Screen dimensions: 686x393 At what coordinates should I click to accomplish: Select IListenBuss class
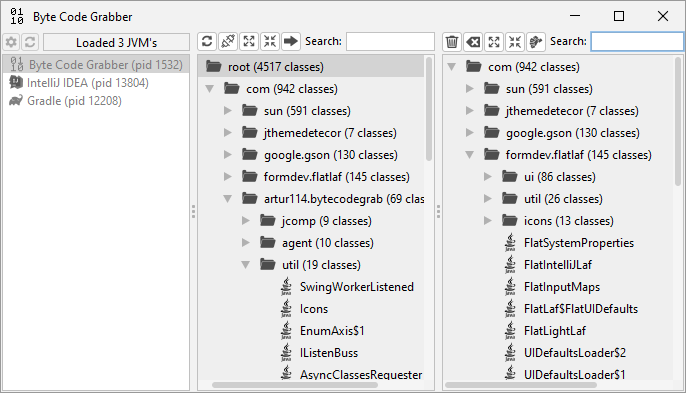click(329, 353)
